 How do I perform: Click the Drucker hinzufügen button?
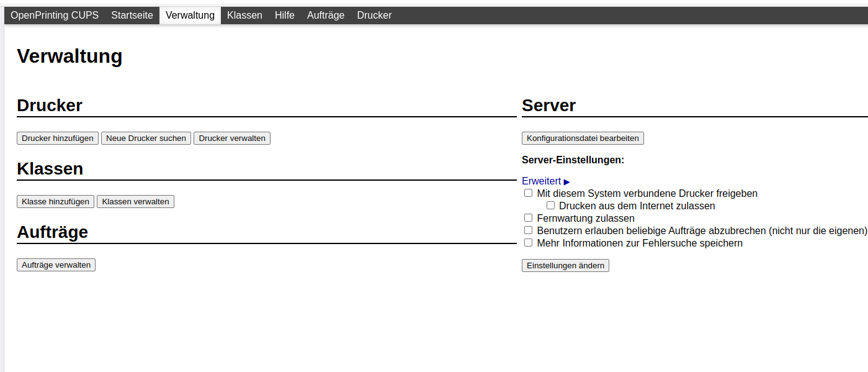pyautogui.click(x=58, y=138)
